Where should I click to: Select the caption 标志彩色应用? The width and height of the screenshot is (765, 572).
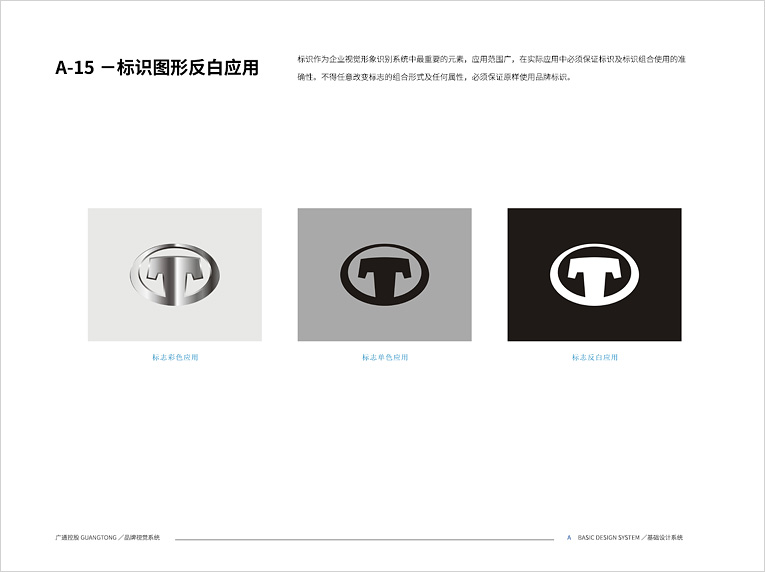[175, 357]
